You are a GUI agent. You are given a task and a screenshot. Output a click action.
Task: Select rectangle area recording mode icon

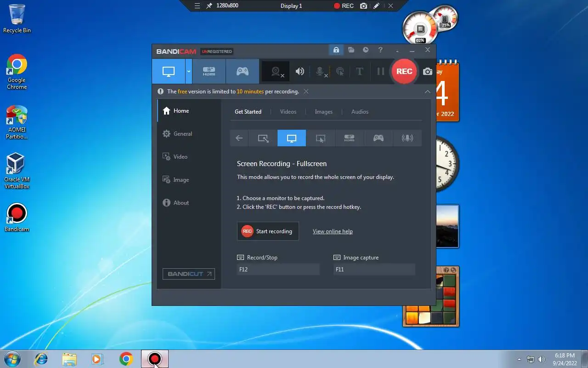tap(263, 138)
